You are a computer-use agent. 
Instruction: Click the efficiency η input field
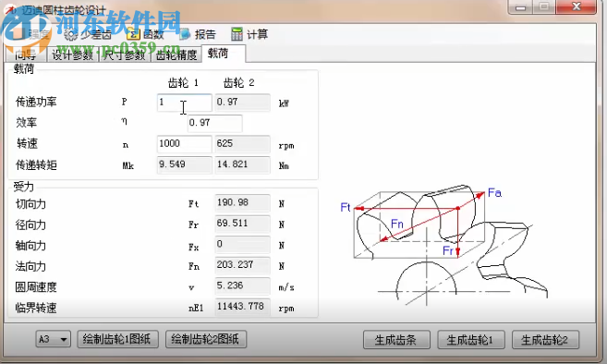click(215, 123)
